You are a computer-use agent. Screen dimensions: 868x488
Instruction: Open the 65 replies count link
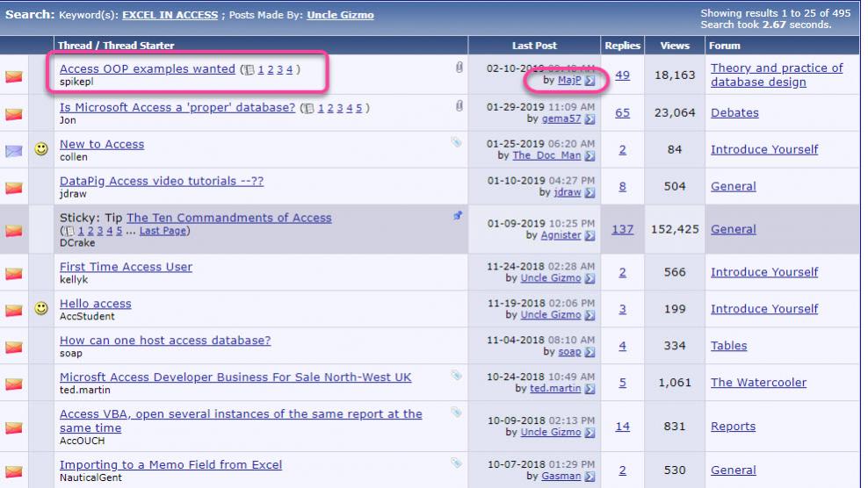point(622,113)
